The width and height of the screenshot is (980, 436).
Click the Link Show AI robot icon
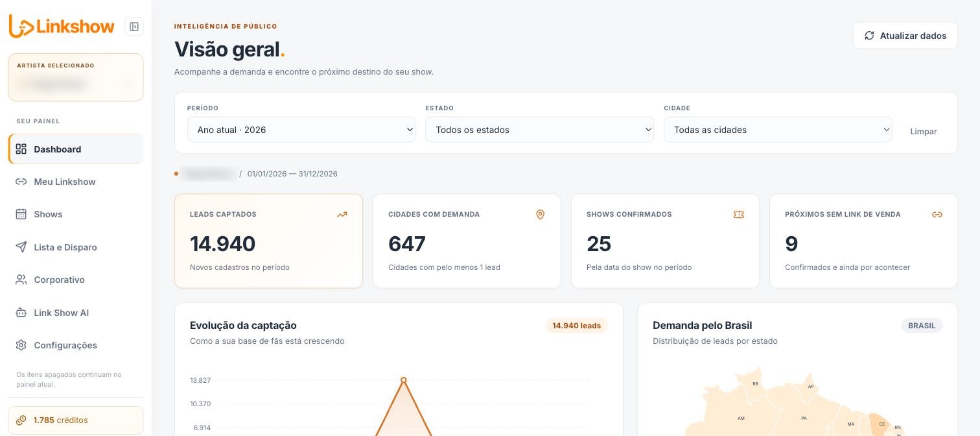point(21,313)
